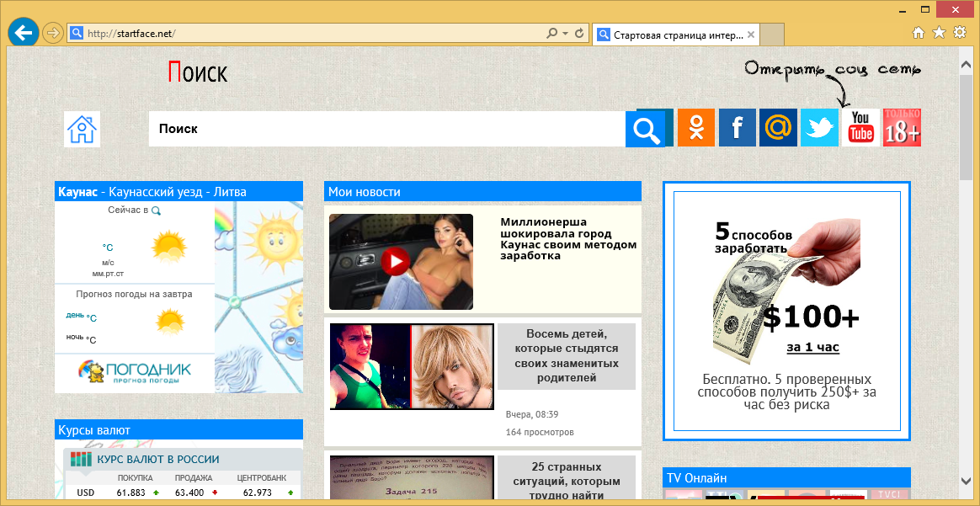The width and height of the screenshot is (980, 506).
Task: Click the Поиск search input field
Action: (387, 129)
